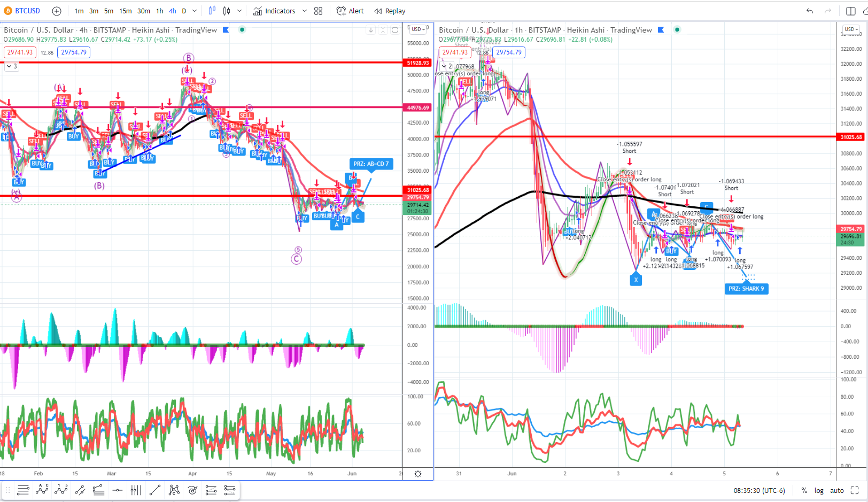Toggle percent scale mode

pyautogui.click(x=804, y=490)
